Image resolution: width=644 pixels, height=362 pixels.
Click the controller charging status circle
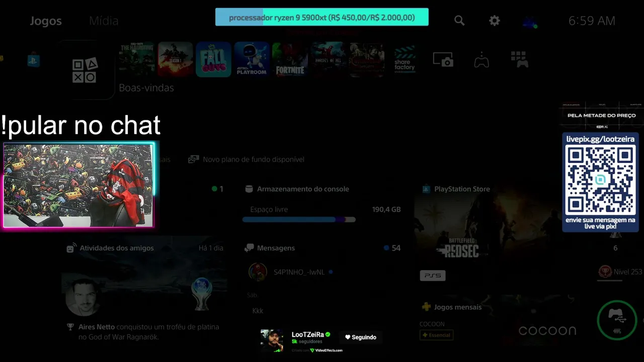617,320
